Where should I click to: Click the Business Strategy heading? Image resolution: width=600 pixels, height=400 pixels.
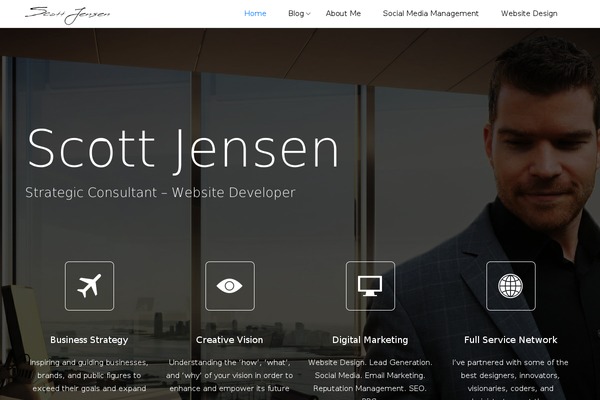[x=89, y=340]
